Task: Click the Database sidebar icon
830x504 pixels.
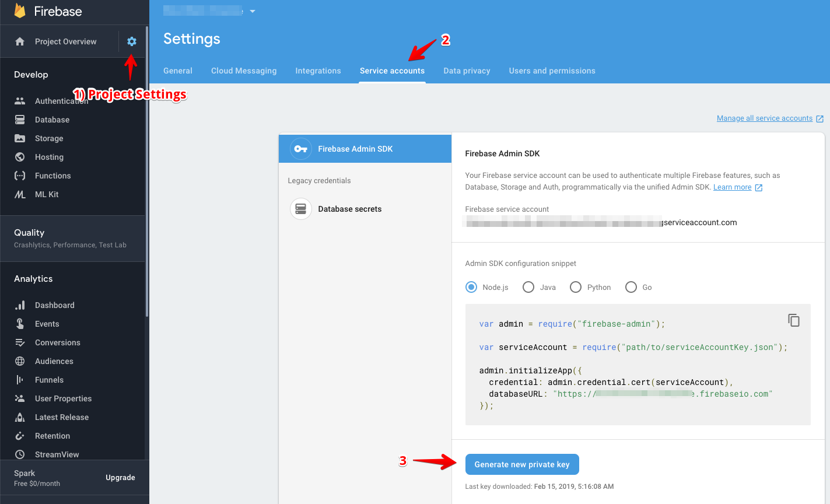Action: pyautogui.click(x=20, y=120)
